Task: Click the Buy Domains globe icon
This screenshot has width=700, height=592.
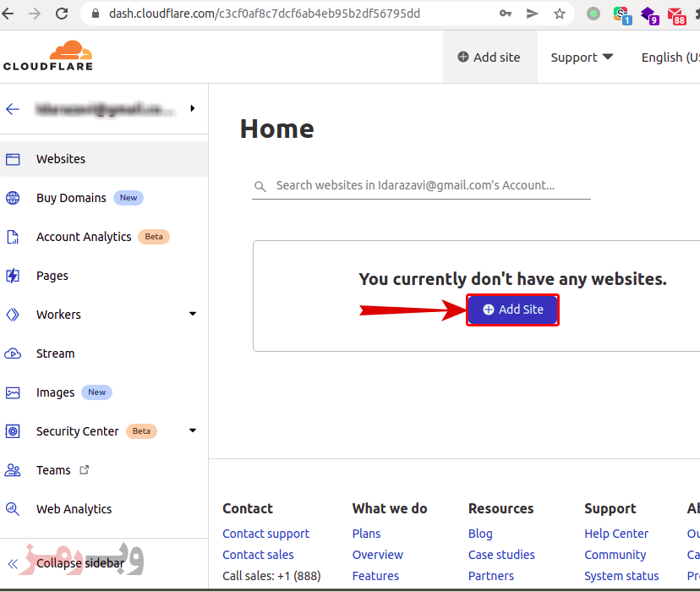Action: (13, 198)
